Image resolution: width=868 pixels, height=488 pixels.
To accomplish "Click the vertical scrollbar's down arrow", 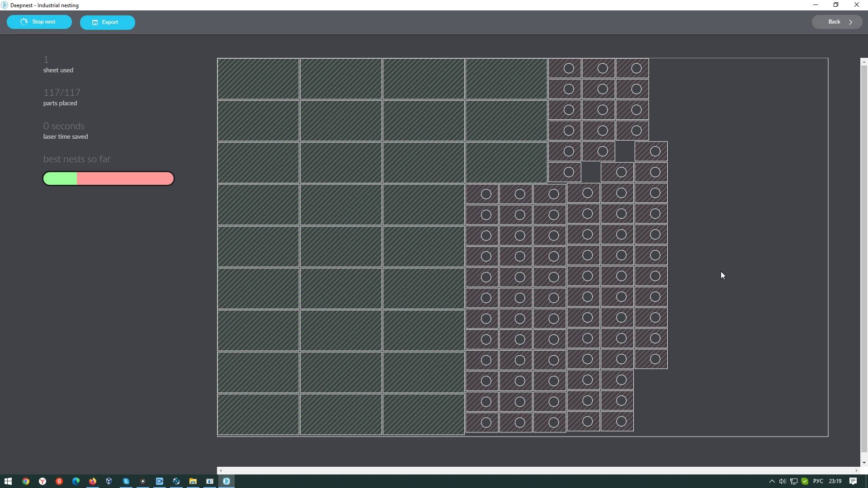I will point(864,462).
